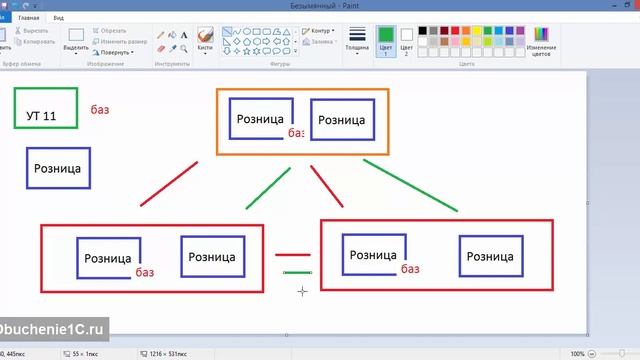The image size is (640, 360).
Task: Choose the Four-point star shape
Action: [x=237, y=51]
